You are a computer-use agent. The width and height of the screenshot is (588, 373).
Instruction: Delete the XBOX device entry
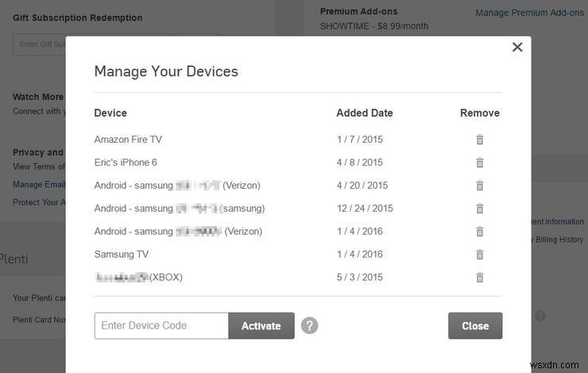click(480, 278)
